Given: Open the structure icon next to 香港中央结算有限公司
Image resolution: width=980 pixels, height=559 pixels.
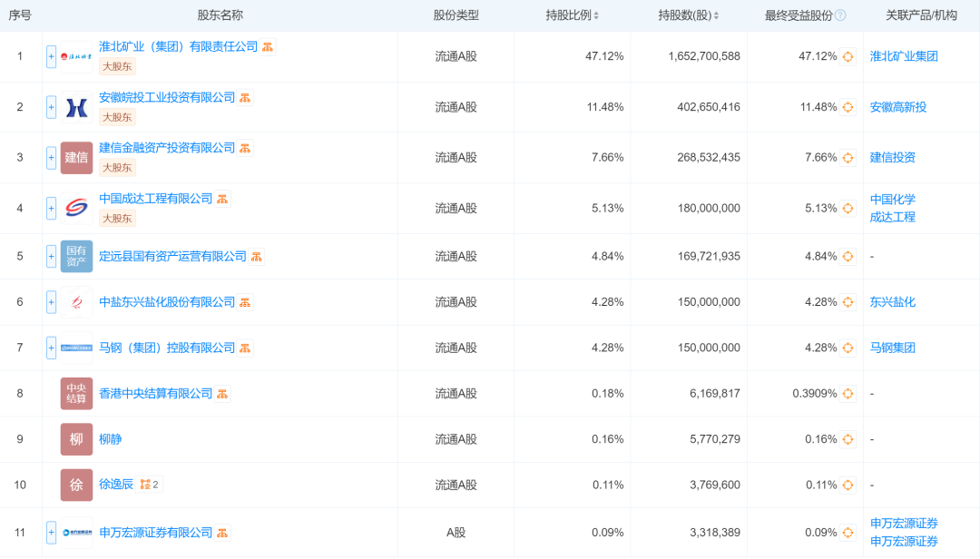Looking at the screenshot, I should tap(222, 394).
